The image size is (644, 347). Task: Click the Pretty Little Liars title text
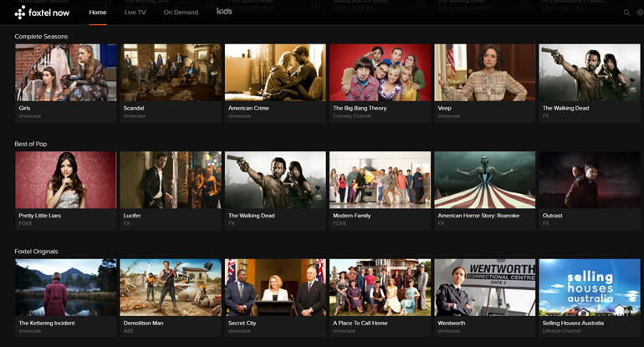coord(40,216)
